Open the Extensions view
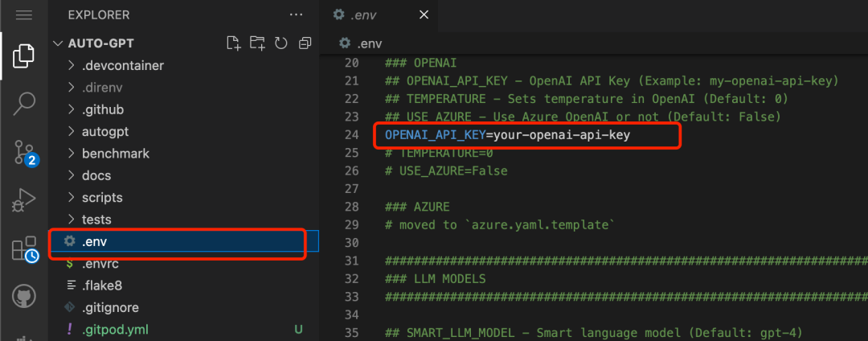868x341 pixels. coord(24,249)
